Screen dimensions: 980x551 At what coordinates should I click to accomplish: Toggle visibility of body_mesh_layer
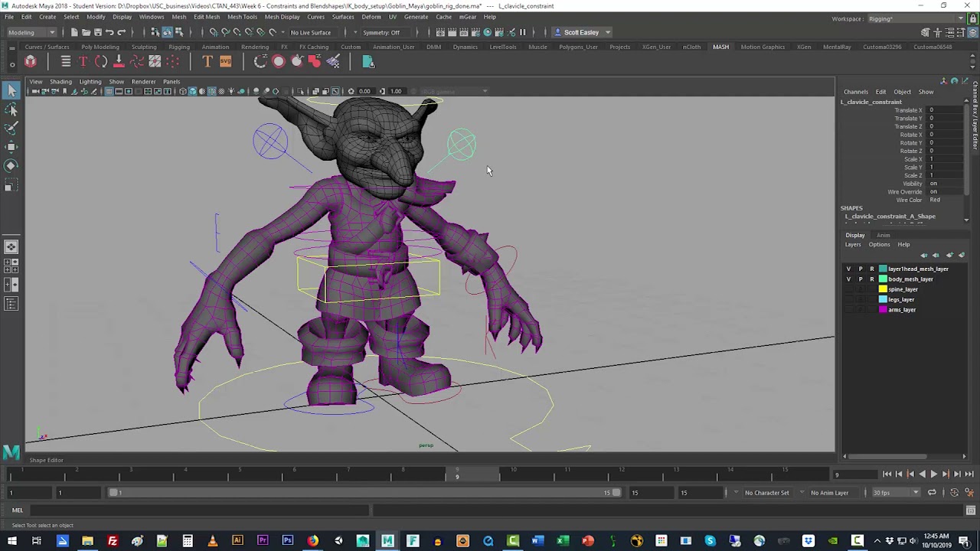point(848,279)
